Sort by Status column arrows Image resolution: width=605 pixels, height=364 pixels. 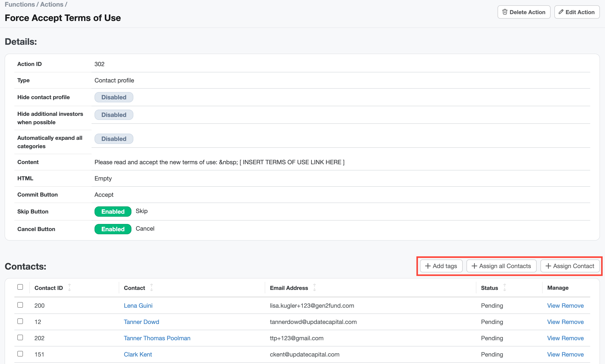[x=505, y=288]
